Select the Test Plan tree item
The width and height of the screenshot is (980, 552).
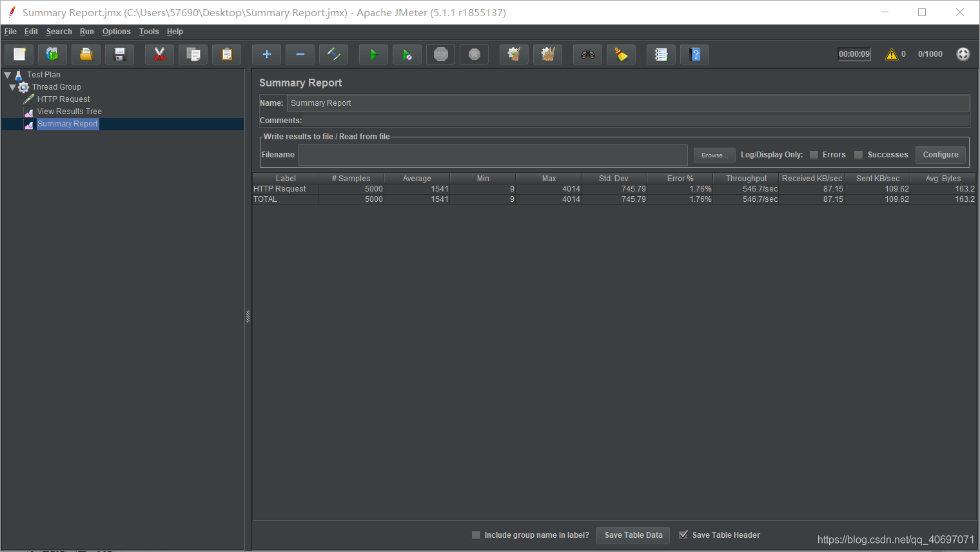[x=43, y=75]
